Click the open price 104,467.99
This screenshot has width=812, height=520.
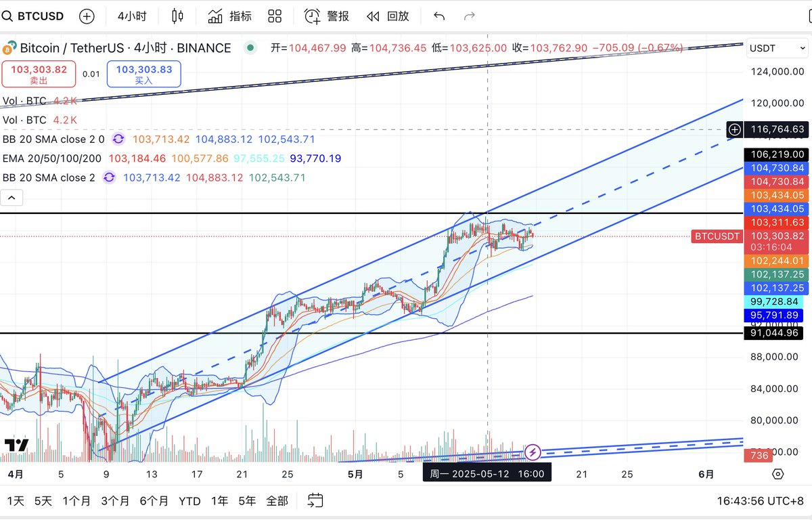pos(317,48)
